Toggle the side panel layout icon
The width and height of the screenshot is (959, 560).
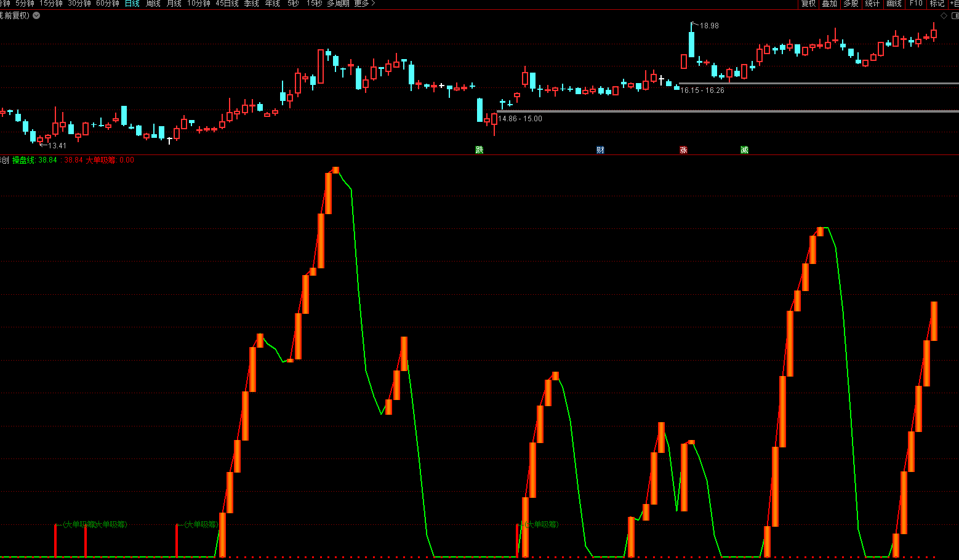pyautogui.click(x=954, y=16)
